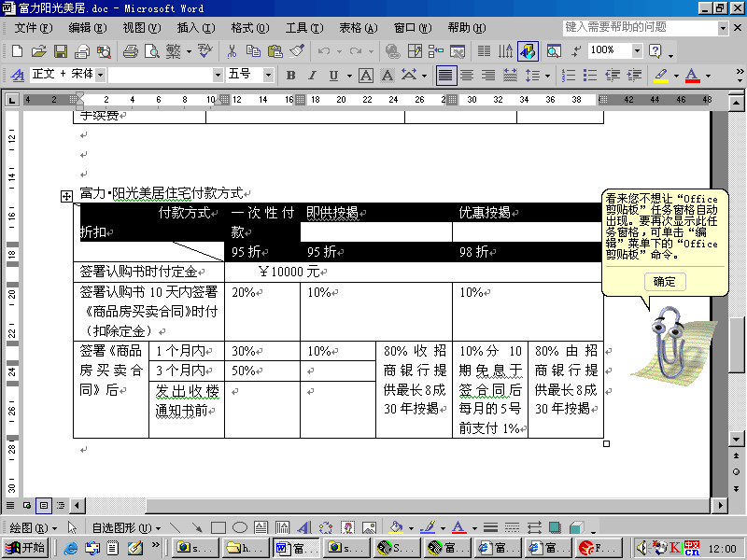Viewport: 747px width, 560px height.
Task: Increase the paragraph indent
Action: pyautogui.click(x=634, y=76)
